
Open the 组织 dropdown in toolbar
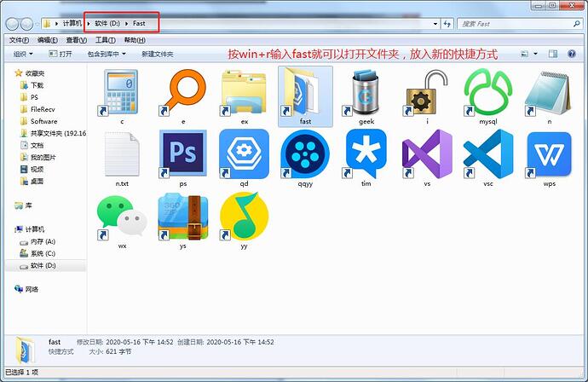(x=23, y=54)
